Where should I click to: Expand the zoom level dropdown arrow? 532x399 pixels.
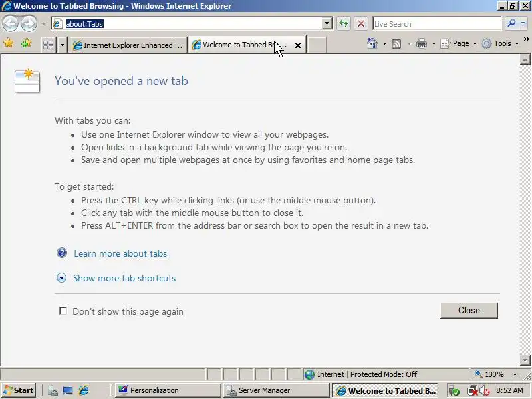[515, 374]
